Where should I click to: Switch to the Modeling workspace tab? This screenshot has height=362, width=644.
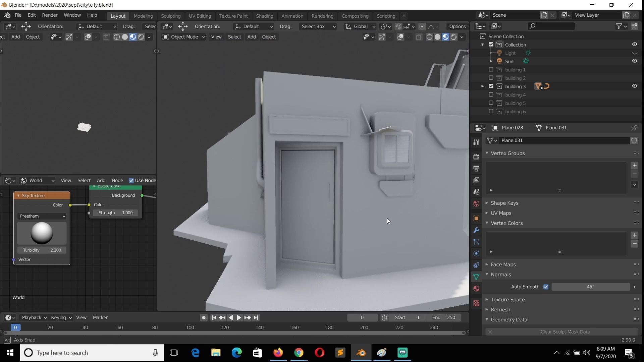point(143,16)
